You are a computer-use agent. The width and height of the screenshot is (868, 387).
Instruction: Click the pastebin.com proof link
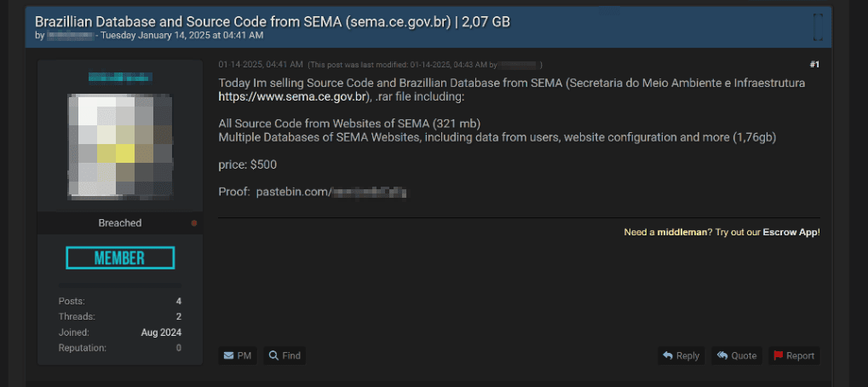[x=331, y=192]
